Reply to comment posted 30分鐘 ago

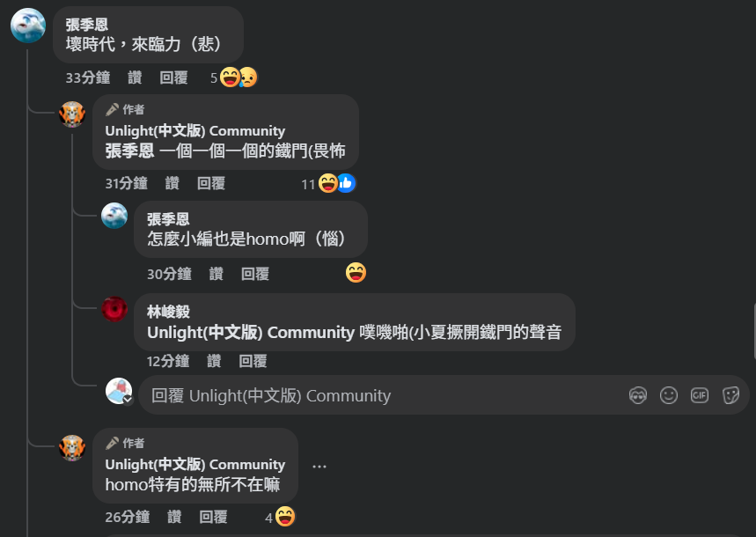click(255, 274)
